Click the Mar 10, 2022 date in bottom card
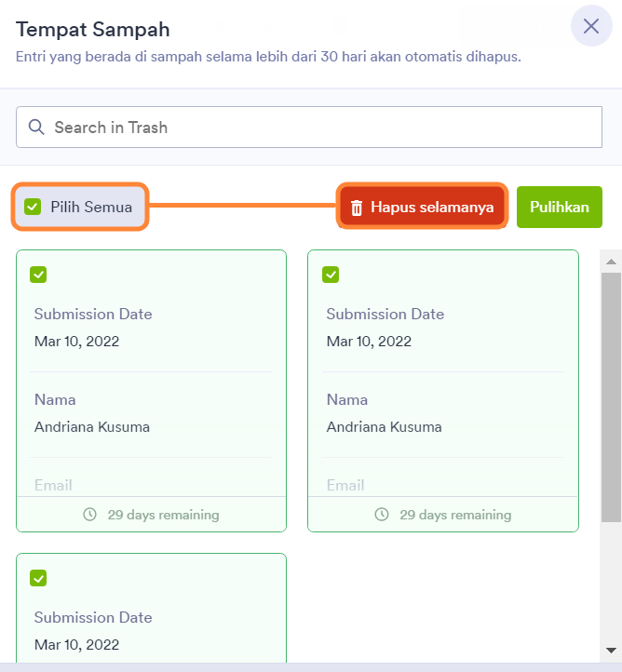 [76, 644]
